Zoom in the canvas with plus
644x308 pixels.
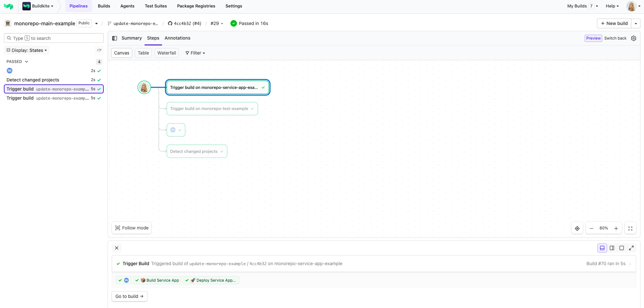pos(616,228)
